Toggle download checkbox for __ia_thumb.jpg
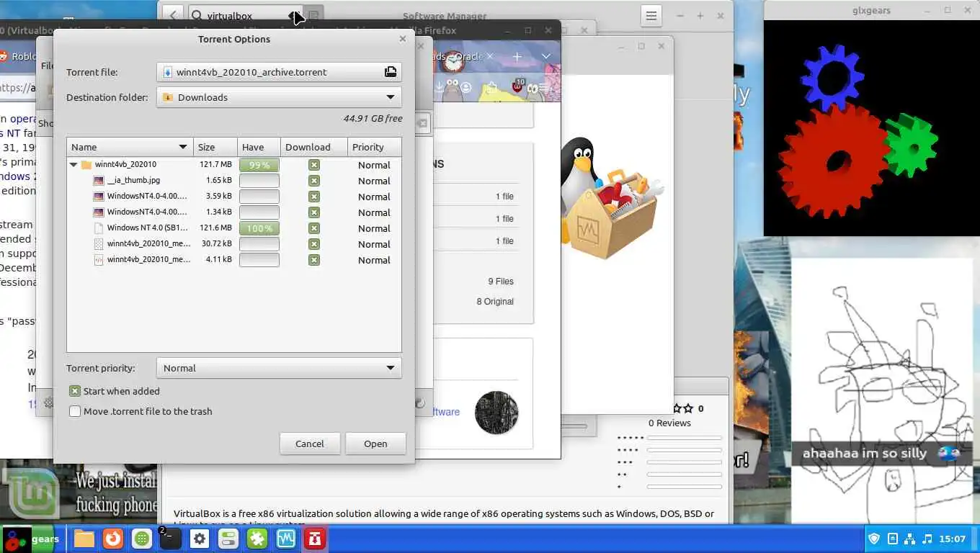Screen dimensions: 980x553 tap(313, 181)
